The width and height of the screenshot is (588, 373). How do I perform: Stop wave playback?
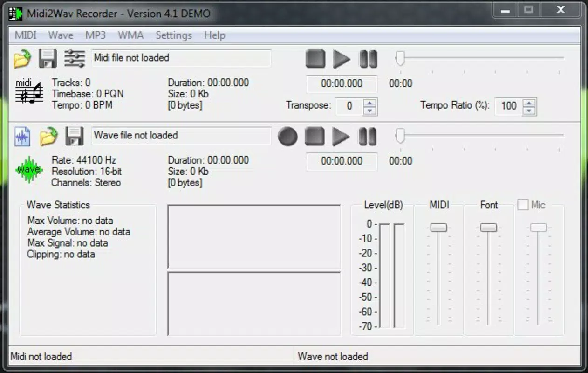315,137
